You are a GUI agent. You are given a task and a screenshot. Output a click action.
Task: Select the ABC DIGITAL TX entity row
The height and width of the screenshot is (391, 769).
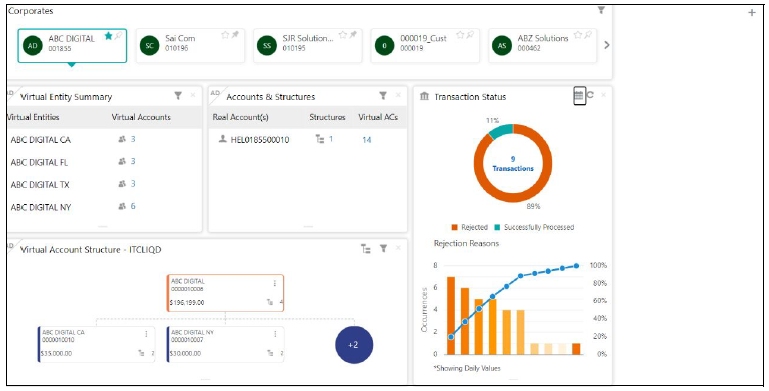104,185
